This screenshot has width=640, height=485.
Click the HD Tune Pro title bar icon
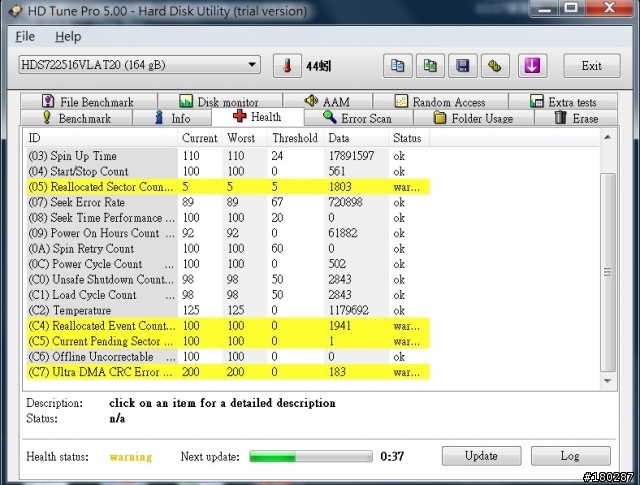(x=16, y=11)
